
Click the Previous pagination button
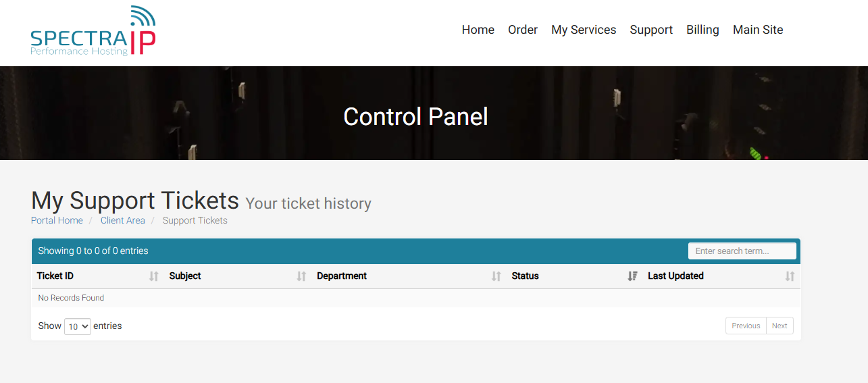click(746, 326)
